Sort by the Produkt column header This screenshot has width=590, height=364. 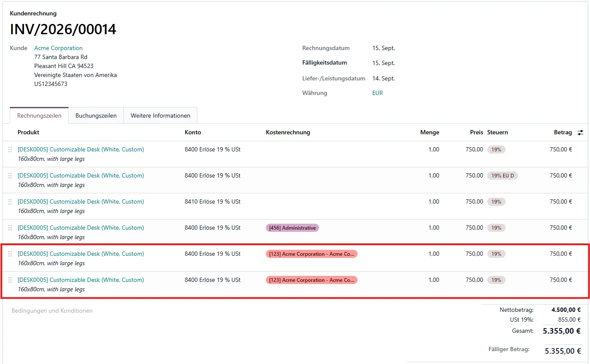28,132
